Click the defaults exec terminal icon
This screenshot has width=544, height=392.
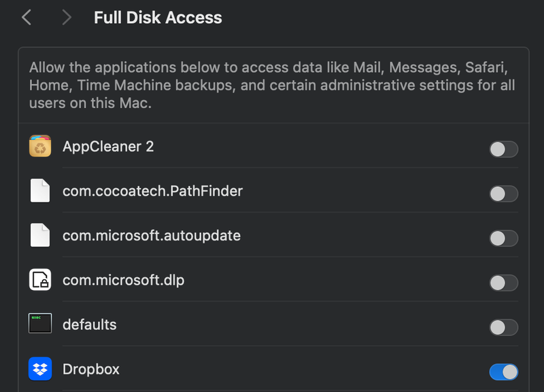pos(41,324)
